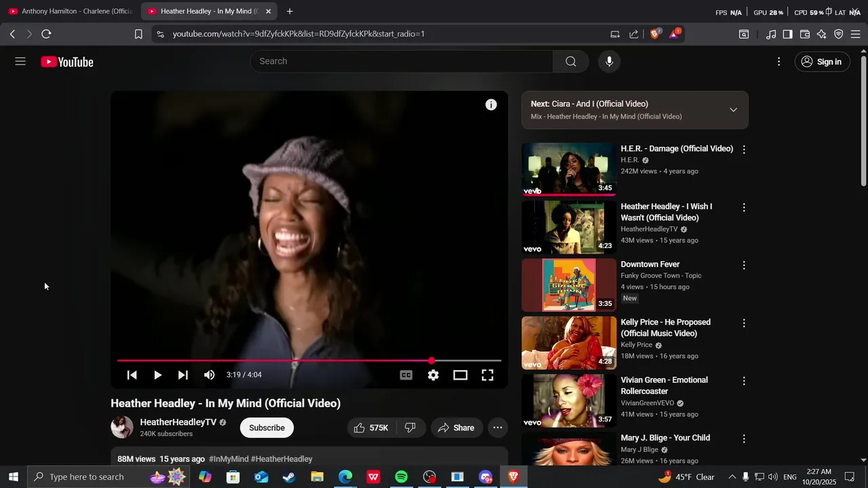The height and width of the screenshot is (488, 868).
Task: Open options for Downtown Fever
Action: tap(744, 266)
